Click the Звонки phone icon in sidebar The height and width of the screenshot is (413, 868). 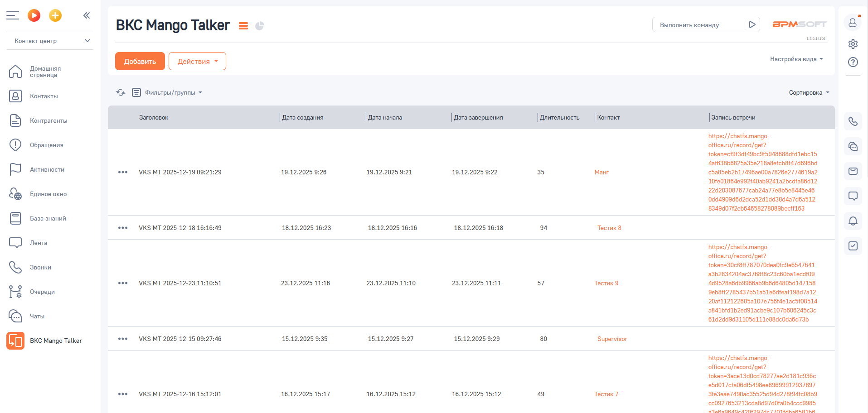pyautogui.click(x=15, y=267)
